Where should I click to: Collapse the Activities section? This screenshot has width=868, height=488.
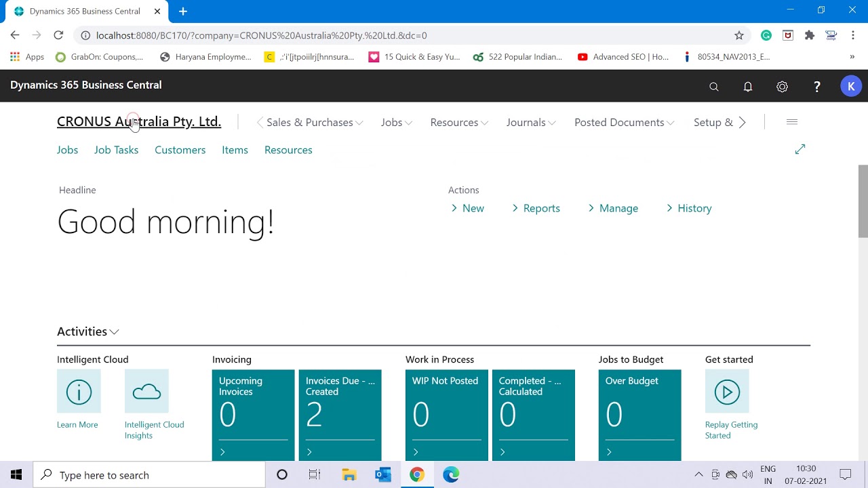click(88, 331)
